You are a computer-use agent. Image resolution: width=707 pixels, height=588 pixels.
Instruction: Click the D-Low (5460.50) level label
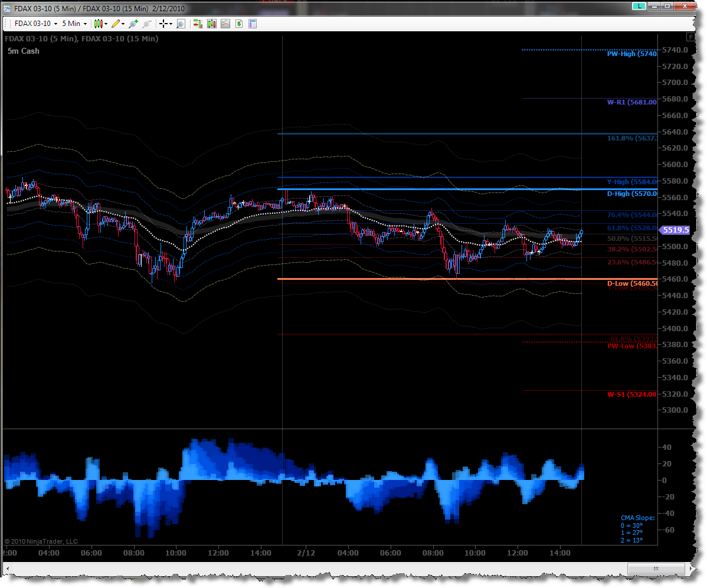pyautogui.click(x=631, y=283)
